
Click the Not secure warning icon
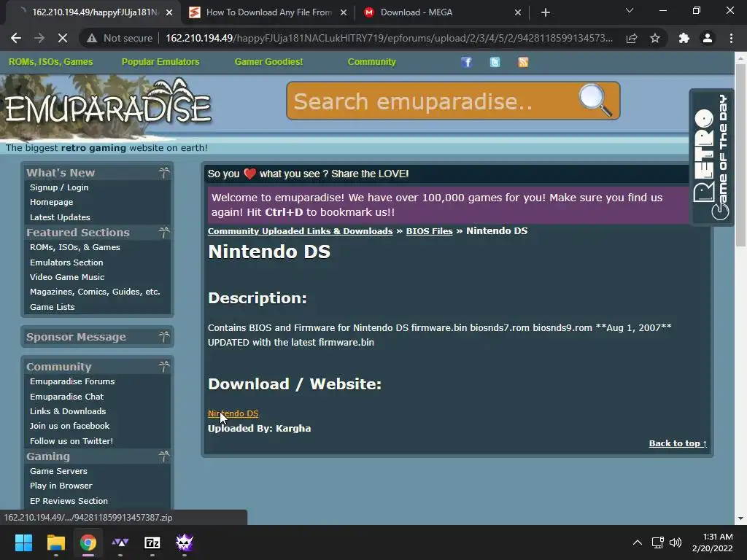[x=92, y=38]
